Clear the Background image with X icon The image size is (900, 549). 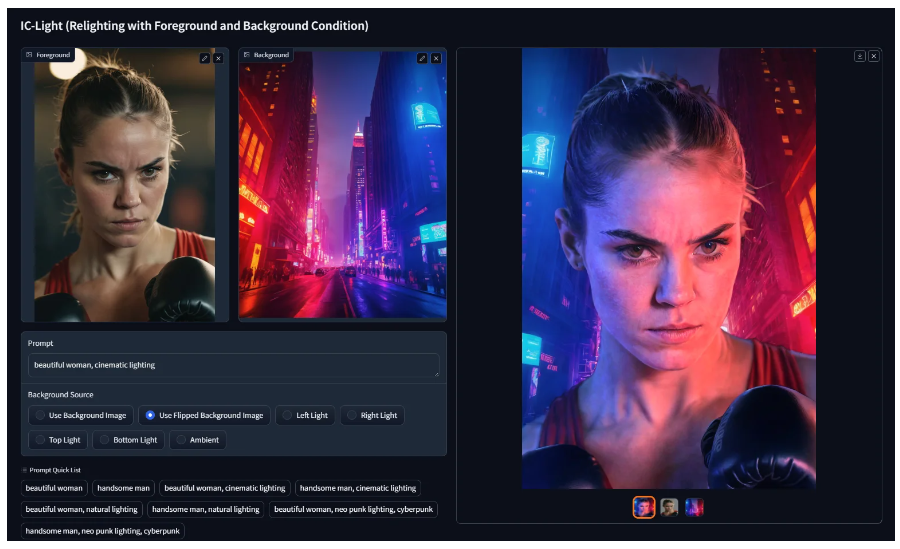pos(436,58)
